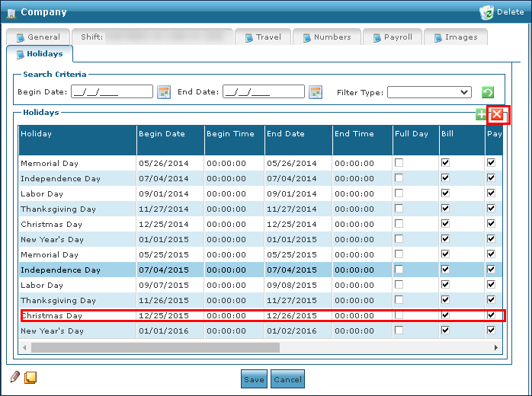Switch to the Payroll tab
The height and width of the screenshot is (396, 532).
pos(391,37)
